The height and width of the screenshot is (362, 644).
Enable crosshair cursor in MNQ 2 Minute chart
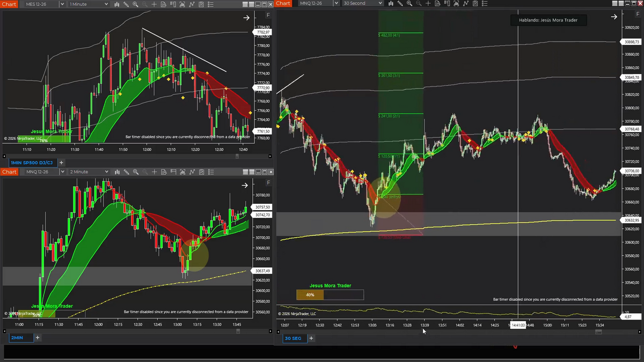[154, 172]
